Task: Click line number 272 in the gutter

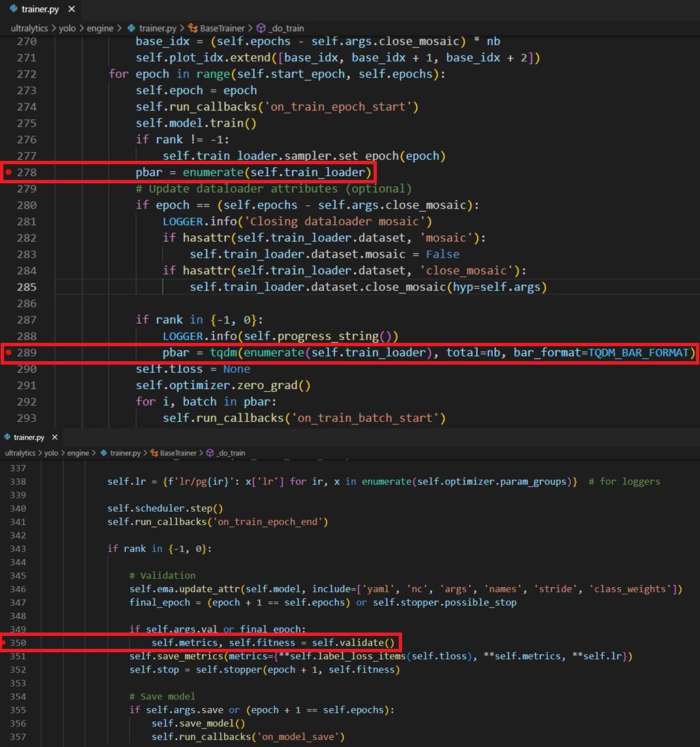Action: [x=27, y=74]
